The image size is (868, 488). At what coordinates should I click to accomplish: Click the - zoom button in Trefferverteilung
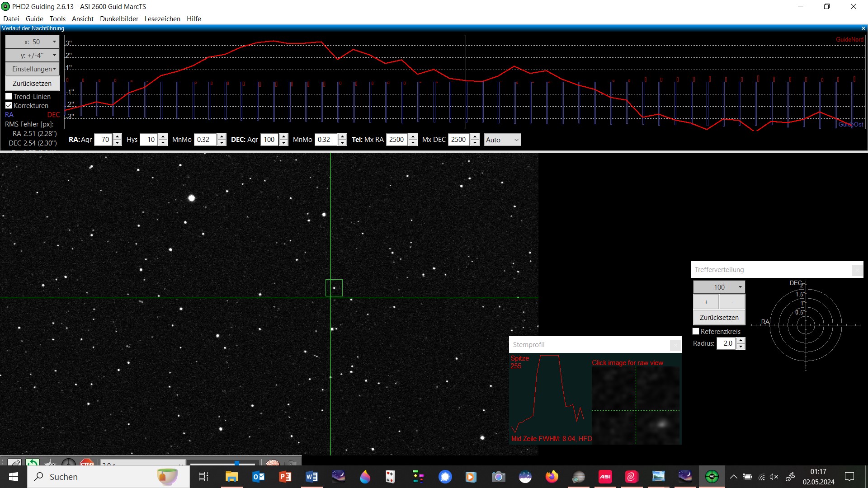tap(732, 302)
